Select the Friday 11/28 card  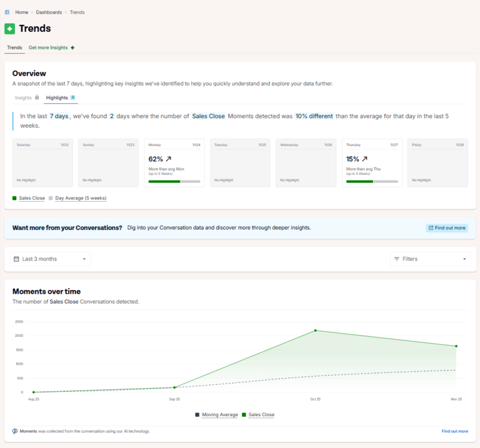437,163
